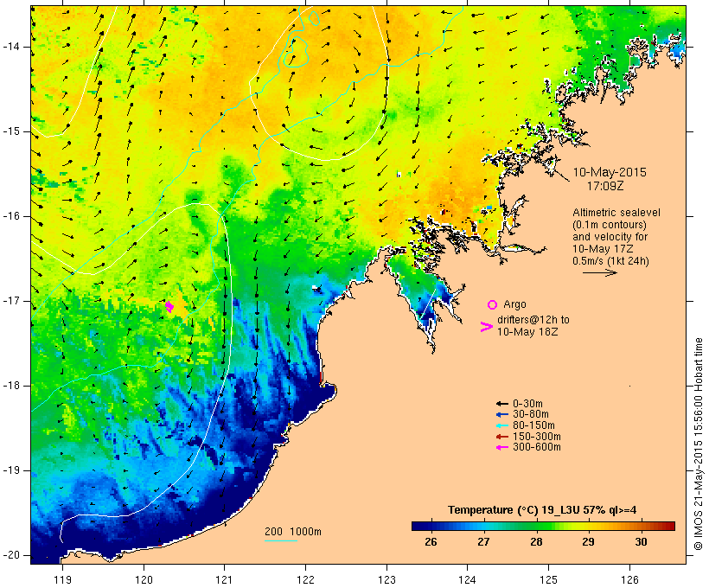Click the 'drifters@12h to' label
The height and width of the screenshot is (588, 709).
pos(533,320)
